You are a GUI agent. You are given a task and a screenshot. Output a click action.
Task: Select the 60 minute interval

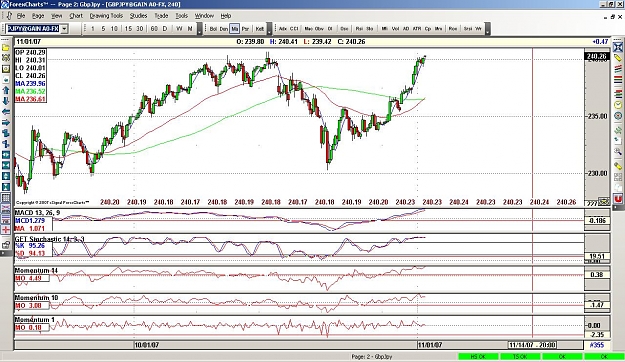coord(154,29)
